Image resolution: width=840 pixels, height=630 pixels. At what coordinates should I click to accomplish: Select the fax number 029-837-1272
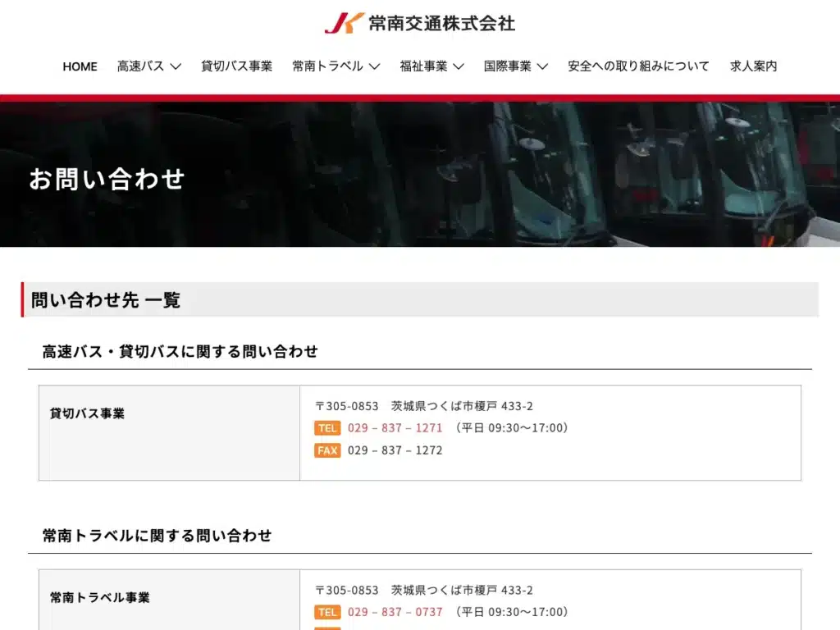coord(395,450)
